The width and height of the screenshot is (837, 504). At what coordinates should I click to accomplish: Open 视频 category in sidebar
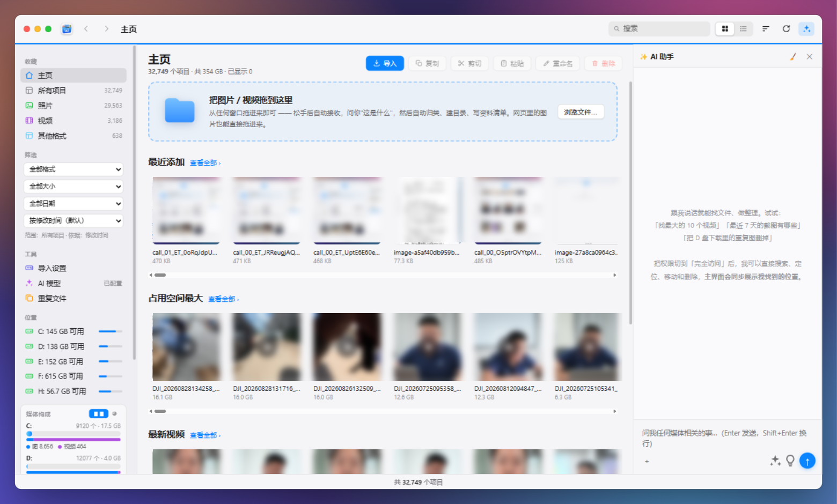(74, 121)
